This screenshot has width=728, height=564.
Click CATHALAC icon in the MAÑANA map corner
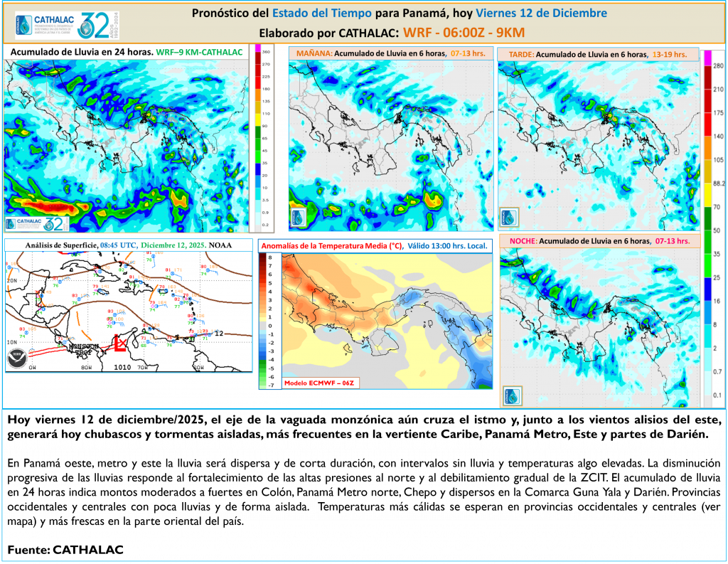(299, 218)
